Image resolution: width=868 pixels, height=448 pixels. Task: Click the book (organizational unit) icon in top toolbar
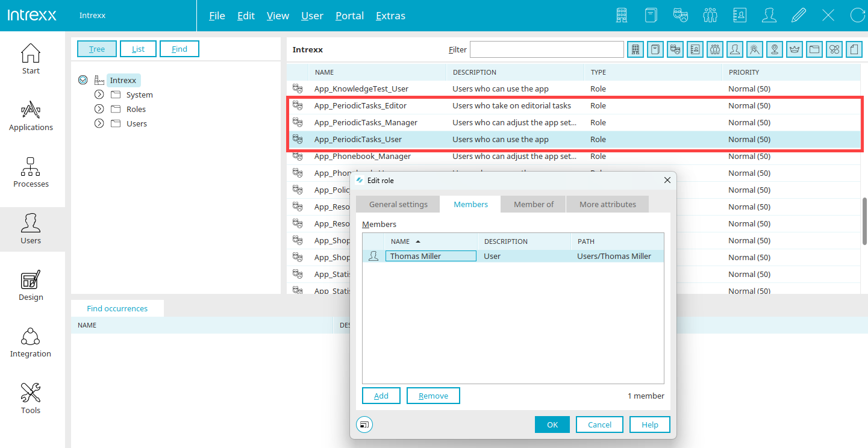651,15
